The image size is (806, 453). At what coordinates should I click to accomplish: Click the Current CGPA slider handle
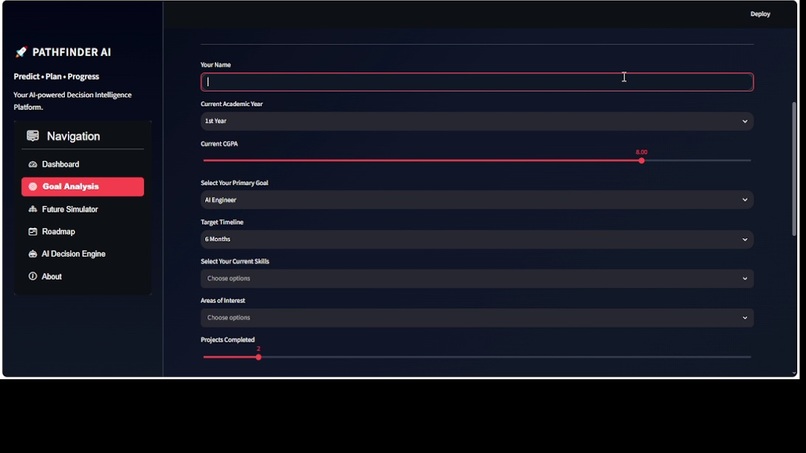coord(642,161)
